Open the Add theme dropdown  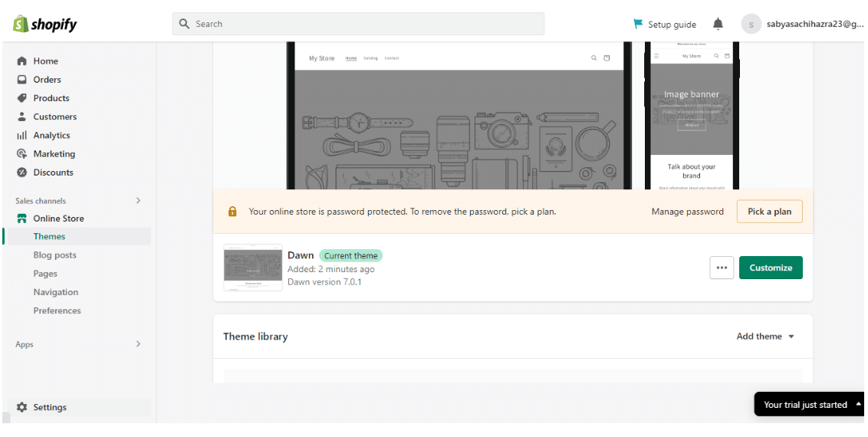tap(765, 337)
